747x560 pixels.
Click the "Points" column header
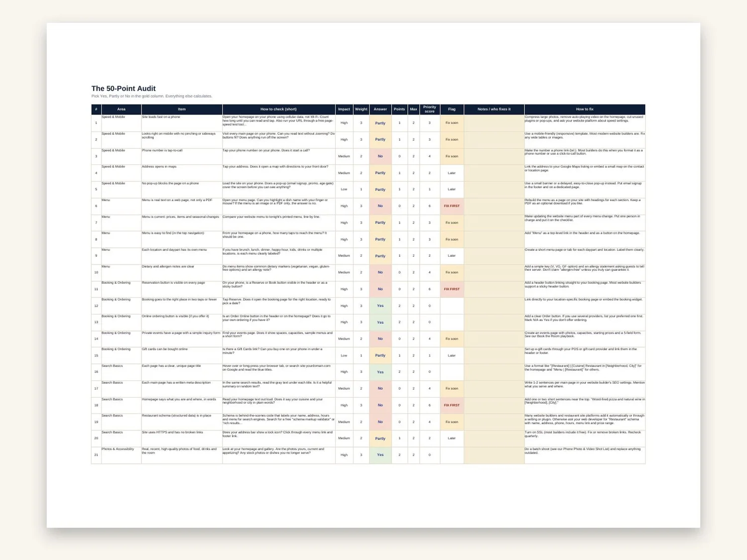pos(399,109)
